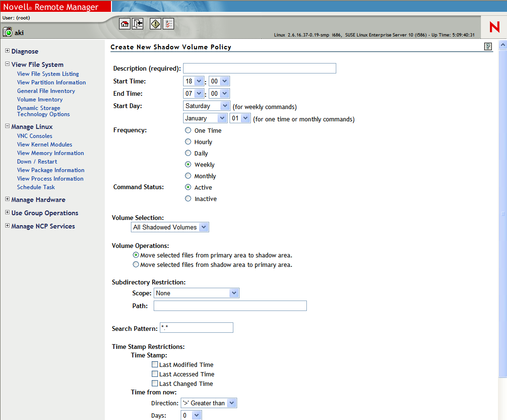Choose move files from shadow to primary area
The width and height of the screenshot is (507, 420).
[136, 264]
